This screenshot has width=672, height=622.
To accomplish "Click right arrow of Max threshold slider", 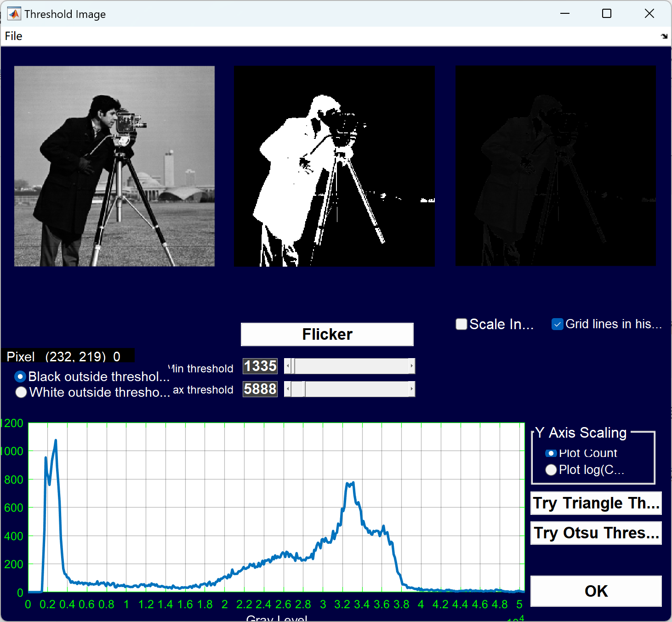I will tap(411, 389).
